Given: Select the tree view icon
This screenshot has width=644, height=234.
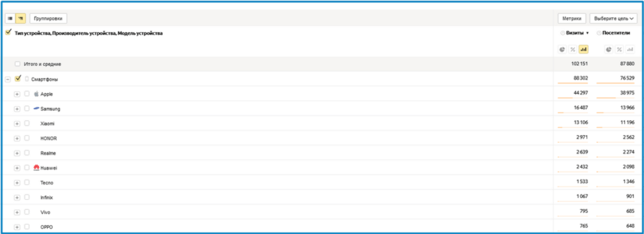Looking at the screenshot, I should (21, 19).
